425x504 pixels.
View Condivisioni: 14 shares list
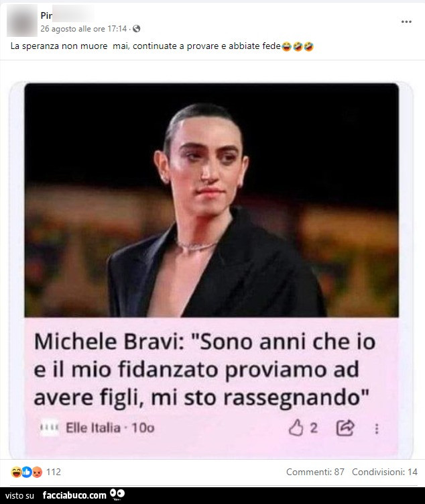click(385, 472)
